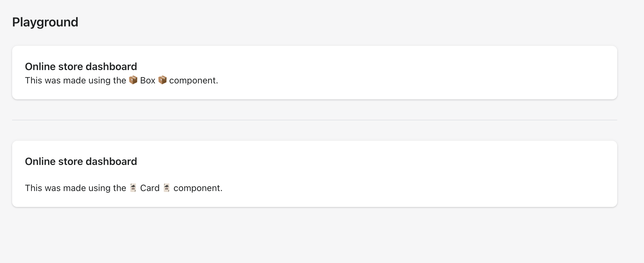Click the bottom Card component card
Viewport: 644px width, 263px height.
click(x=314, y=174)
